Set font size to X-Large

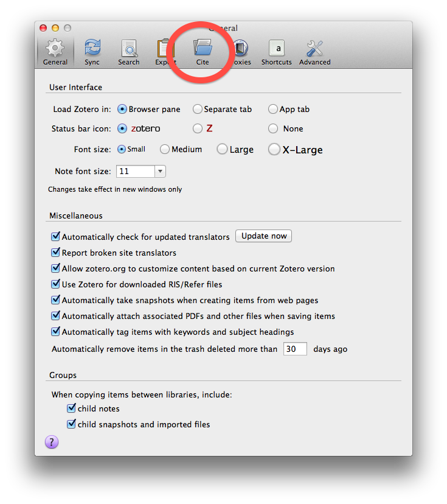(274, 149)
